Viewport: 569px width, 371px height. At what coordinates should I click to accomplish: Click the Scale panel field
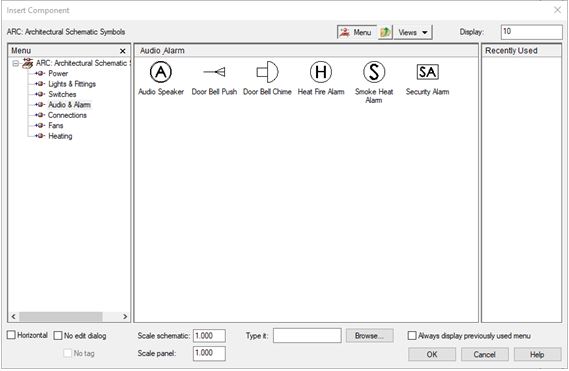209,353
